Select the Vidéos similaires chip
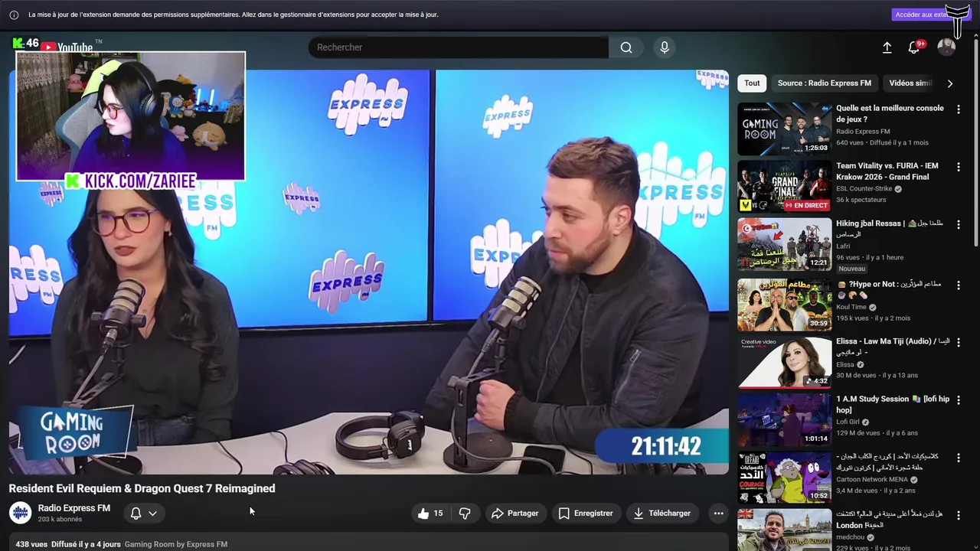Screen dimensions: 980x551 910,83
